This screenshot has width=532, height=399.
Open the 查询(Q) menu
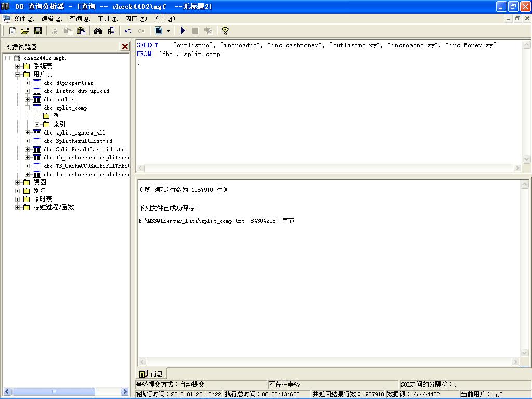(x=80, y=19)
